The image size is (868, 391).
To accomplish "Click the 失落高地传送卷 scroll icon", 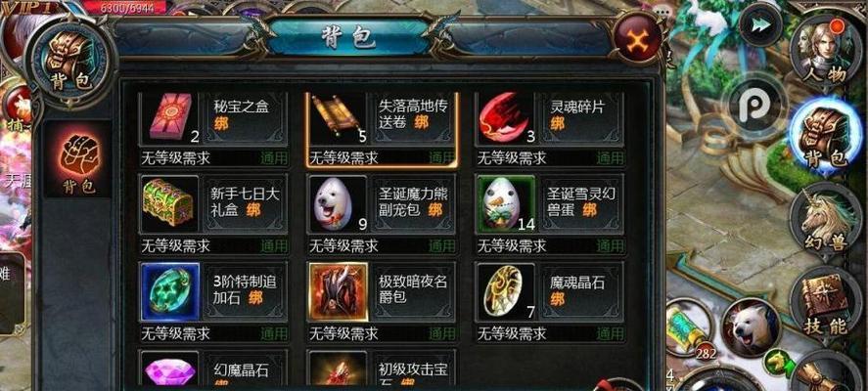I will tap(339, 117).
